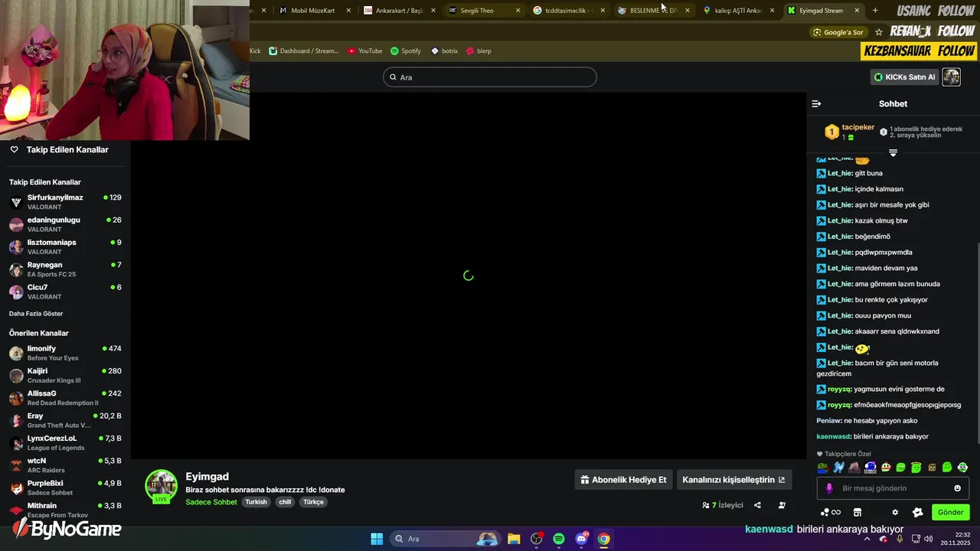
Task: Open new browser tab
Action: pos(875,11)
